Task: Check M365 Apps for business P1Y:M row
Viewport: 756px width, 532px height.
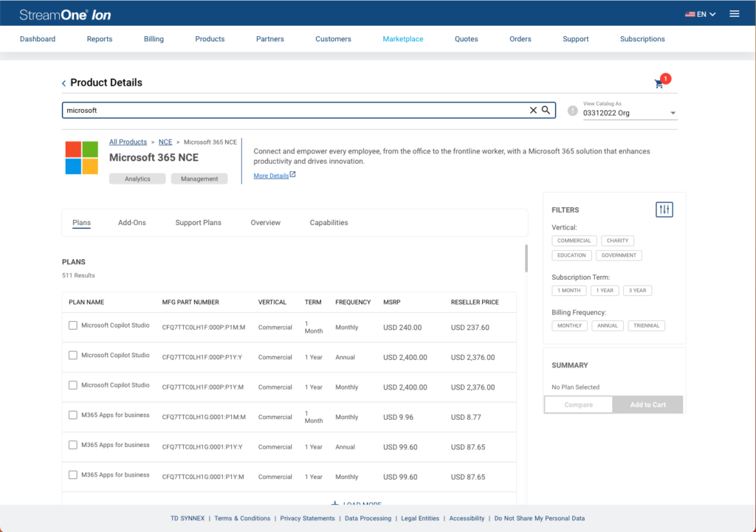Action: point(73,474)
